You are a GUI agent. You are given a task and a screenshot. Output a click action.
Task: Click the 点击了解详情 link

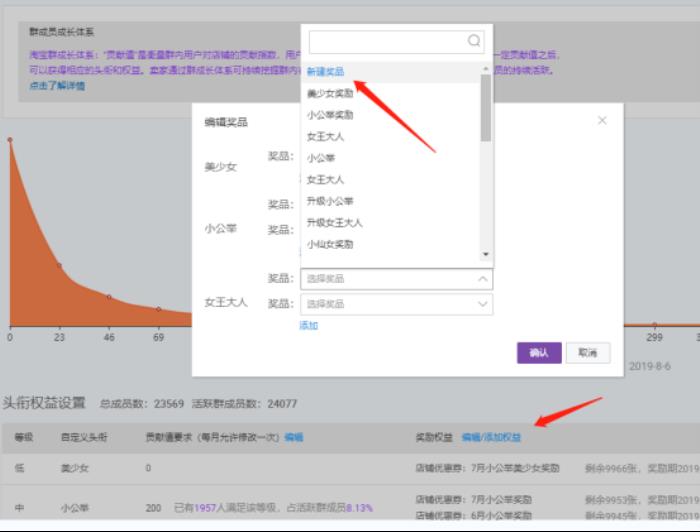(57, 86)
